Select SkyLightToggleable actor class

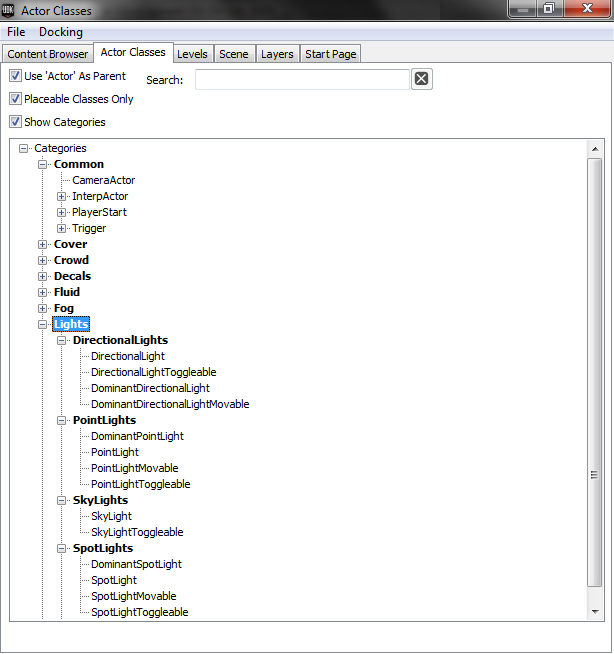click(137, 532)
